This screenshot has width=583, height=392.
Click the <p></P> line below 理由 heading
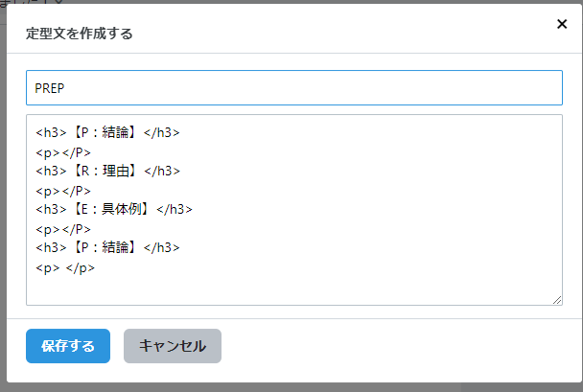pos(63,191)
